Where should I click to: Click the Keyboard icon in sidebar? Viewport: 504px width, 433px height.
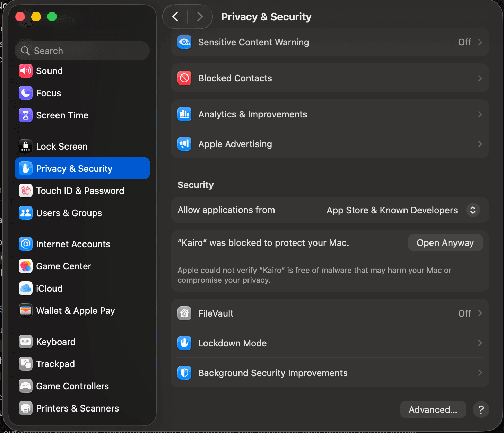(26, 342)
